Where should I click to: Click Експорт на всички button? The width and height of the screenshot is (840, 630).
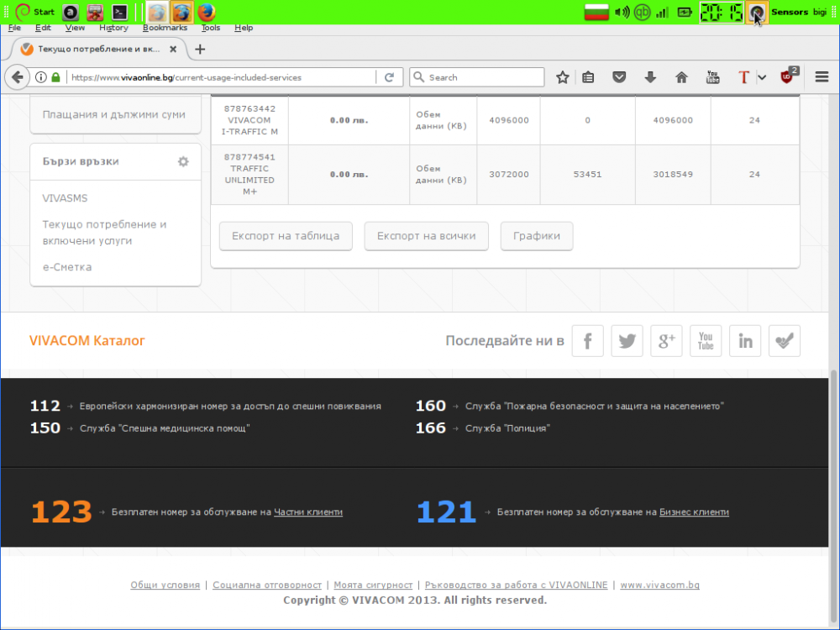tap(427, 236)
